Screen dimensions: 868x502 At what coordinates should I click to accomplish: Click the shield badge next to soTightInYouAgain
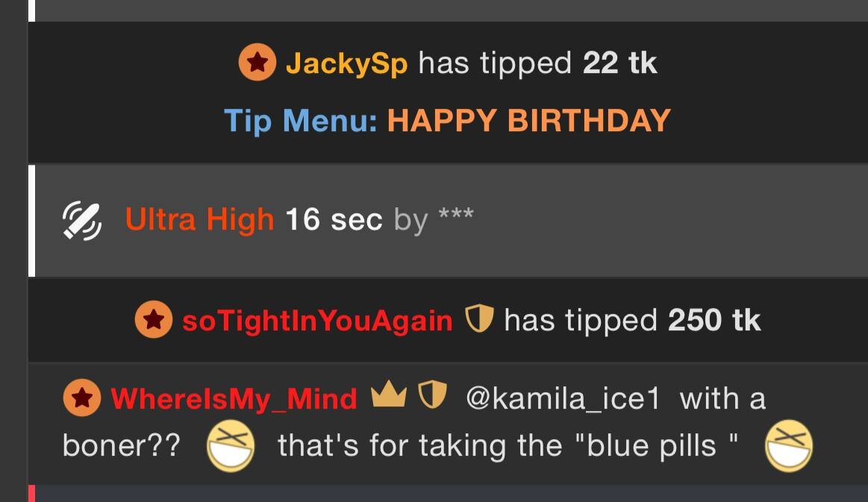[479, 319]
